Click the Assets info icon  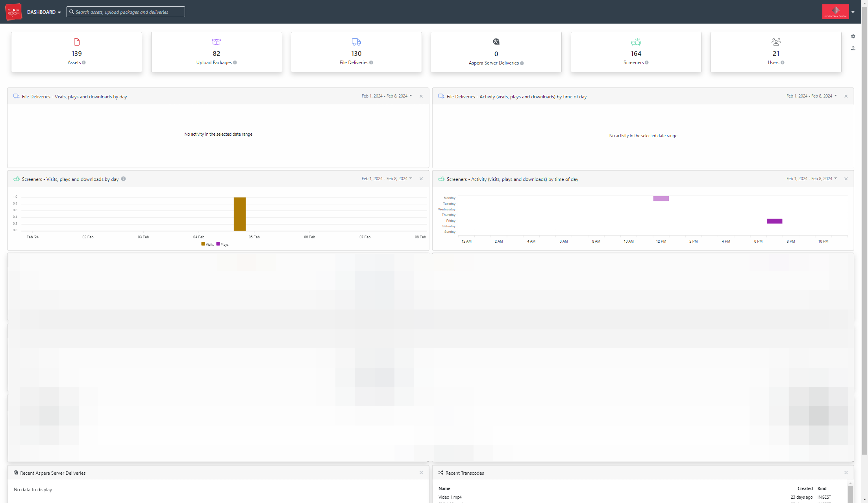pos(84,63)
